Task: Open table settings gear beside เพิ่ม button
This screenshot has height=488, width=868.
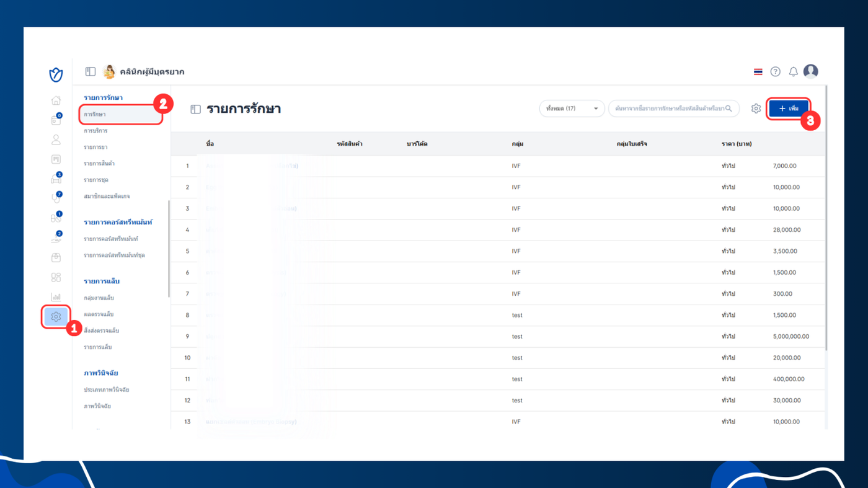Action: point(756,109)
